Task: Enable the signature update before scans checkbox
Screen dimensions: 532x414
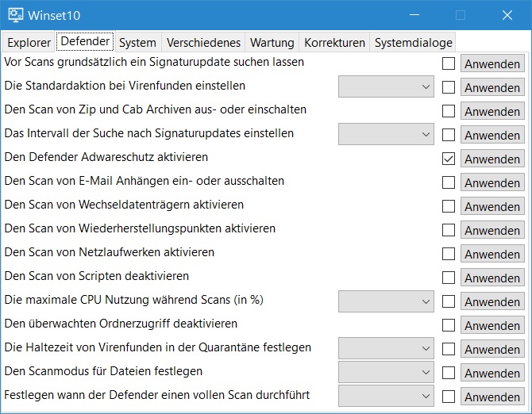Action: (449, 63)
